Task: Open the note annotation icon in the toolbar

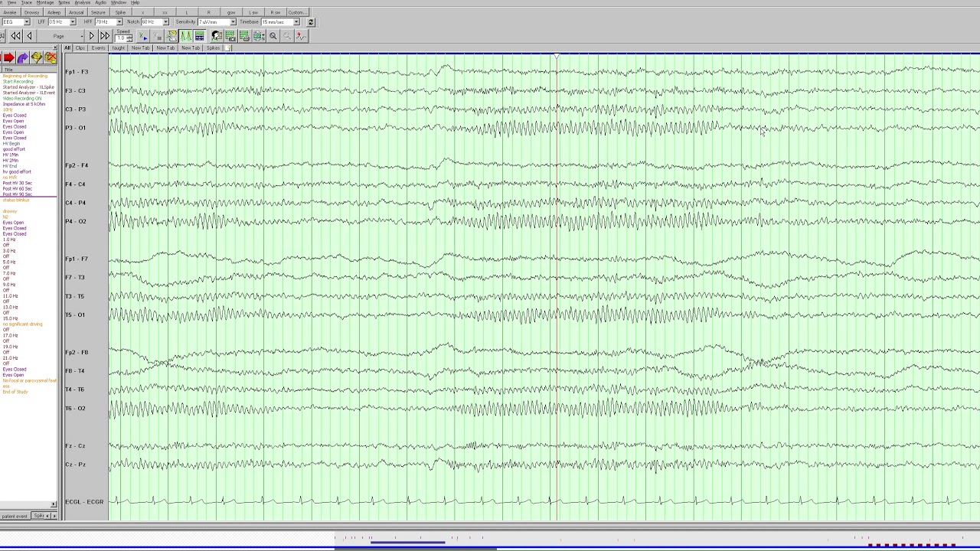Action: (172, 36)
